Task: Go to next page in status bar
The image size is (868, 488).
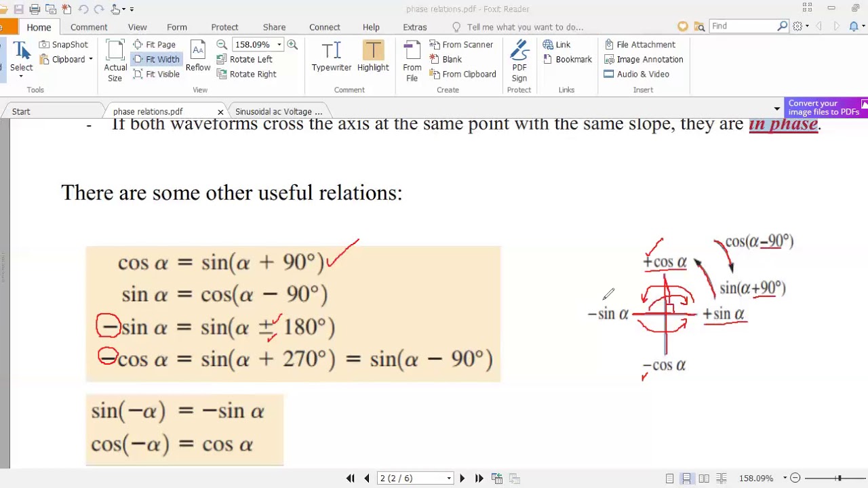Action: tap(462, 479)
